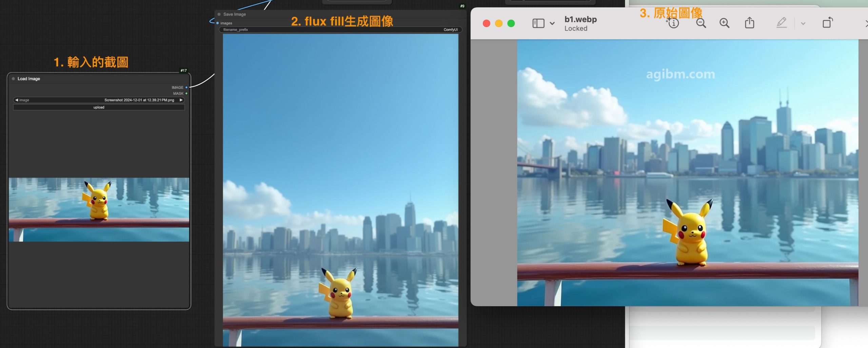Screen dimensions: 868x348
Task: Click the Save Image node title
Action: [235, 14]
